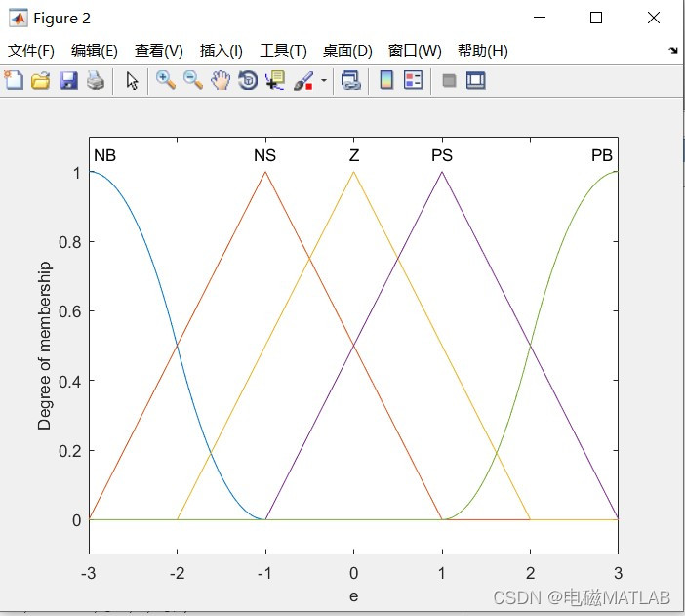The width and height of the screenshot is (685, 616).
Task: Activate the Zoom In magnifier tool
Action: click(166, 80)
